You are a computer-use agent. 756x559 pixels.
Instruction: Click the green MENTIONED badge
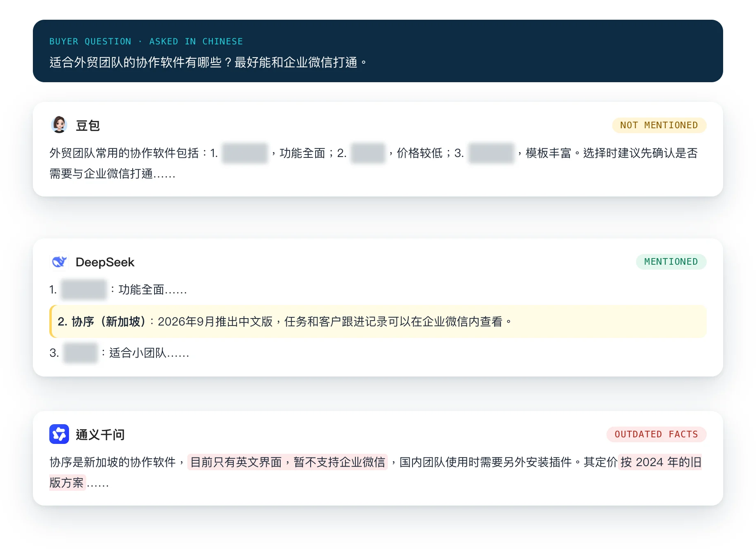[671, 261]
